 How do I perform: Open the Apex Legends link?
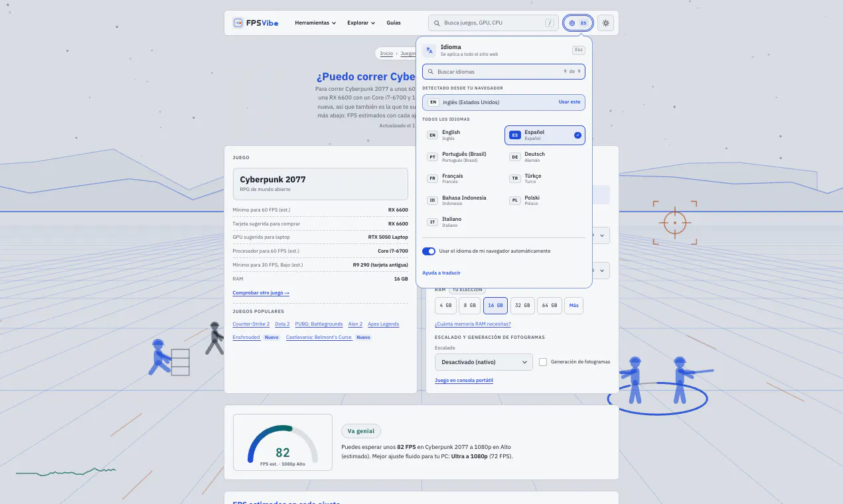(x=384, y=324)
